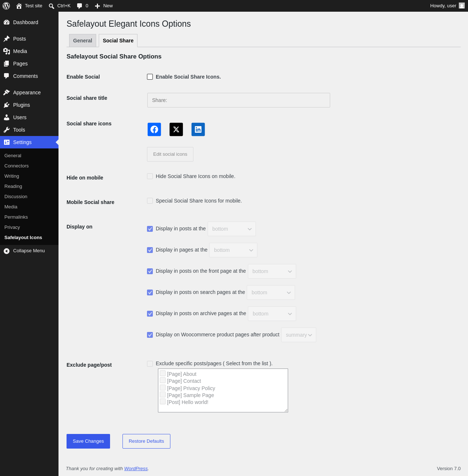Check the [Post] Hello world! box
The height and width of the screenshot is (476, 468).
click(x=163, y=401)
